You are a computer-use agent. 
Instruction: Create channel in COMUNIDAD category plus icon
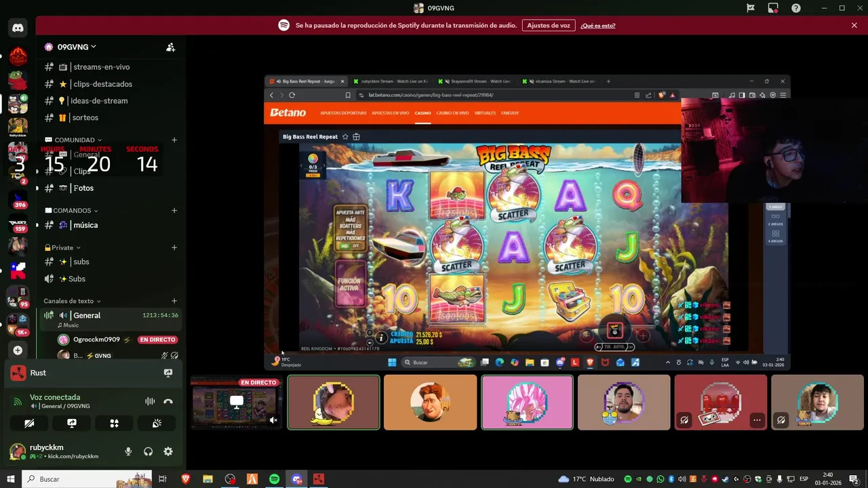pyautogui.click(x=174, y=140)
